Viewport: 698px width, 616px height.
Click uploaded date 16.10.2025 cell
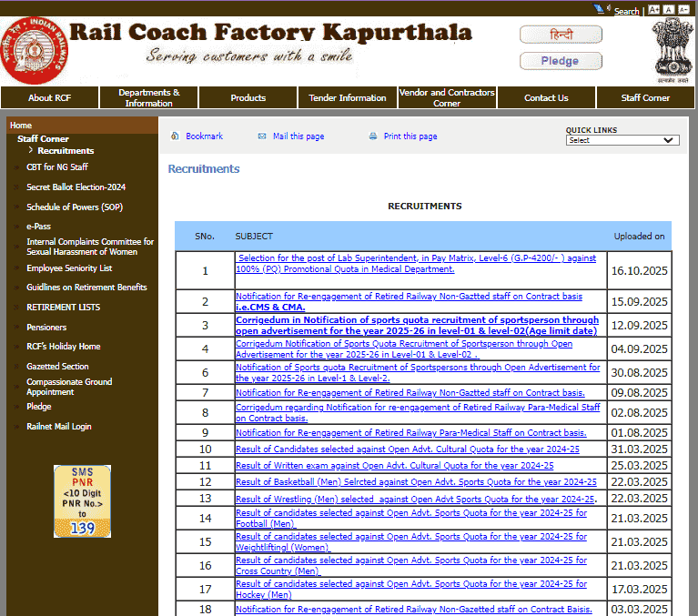click(x=639, y=270)
